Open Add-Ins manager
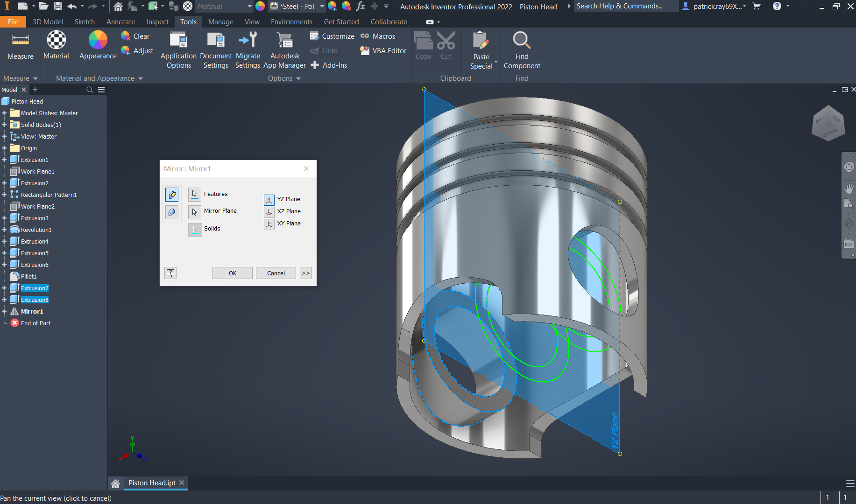The image size is (856, 504). [x=329, y=65]
